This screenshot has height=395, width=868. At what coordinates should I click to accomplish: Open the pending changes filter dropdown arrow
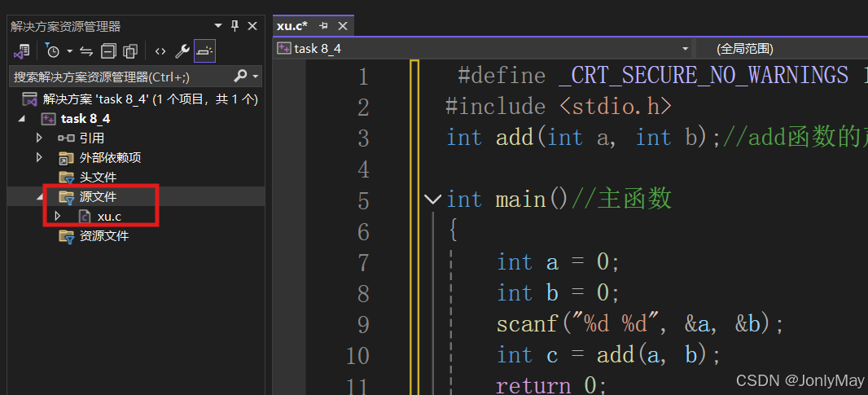(70, 51)
